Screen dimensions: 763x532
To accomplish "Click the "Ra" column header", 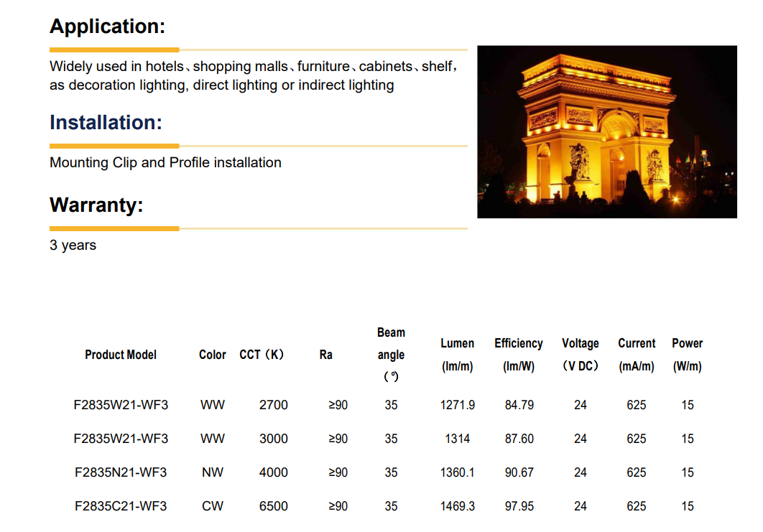I will coord(326,355).
